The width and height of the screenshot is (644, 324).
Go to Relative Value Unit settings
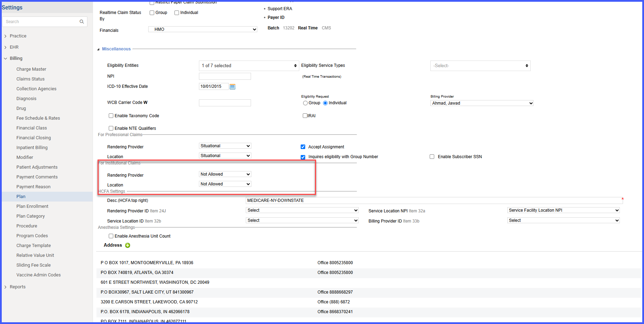click(x=35, y=255)
